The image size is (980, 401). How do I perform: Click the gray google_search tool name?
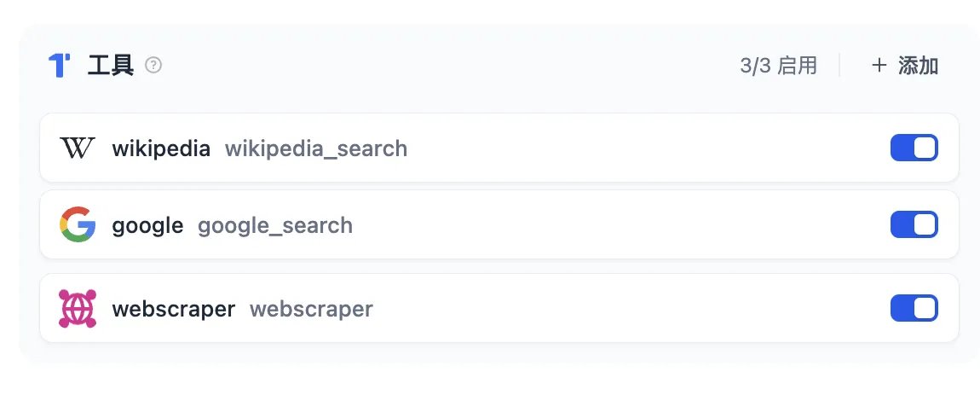pyautogui.click(x=275, y=225)
